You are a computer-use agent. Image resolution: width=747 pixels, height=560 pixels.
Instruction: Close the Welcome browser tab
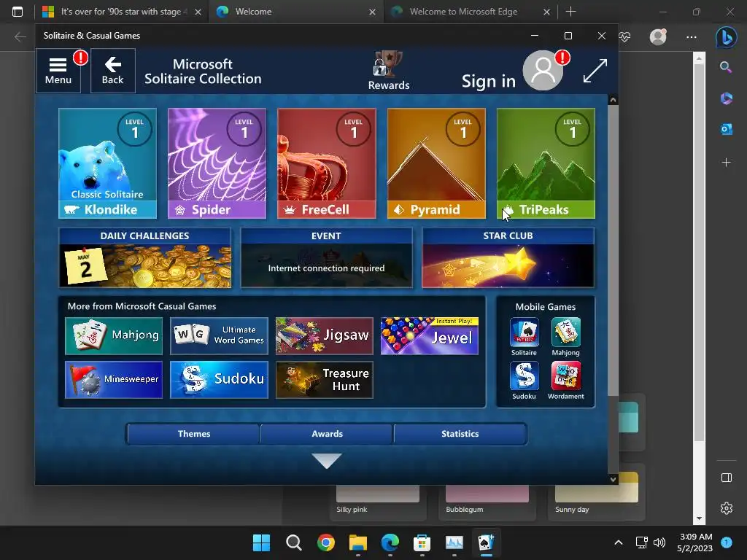click(x=373, y=12)
